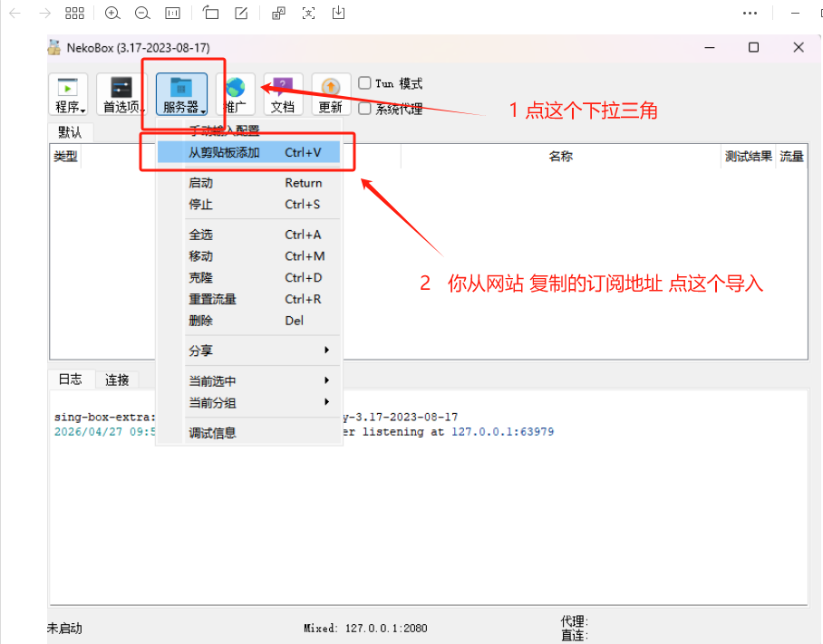Click the edit image pencil icon

241,13
